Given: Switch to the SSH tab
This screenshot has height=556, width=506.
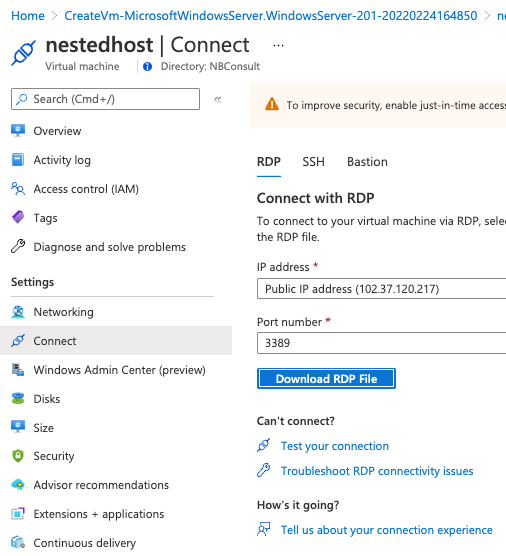Looking at the screenshot, I should click(x=313, y=162).
